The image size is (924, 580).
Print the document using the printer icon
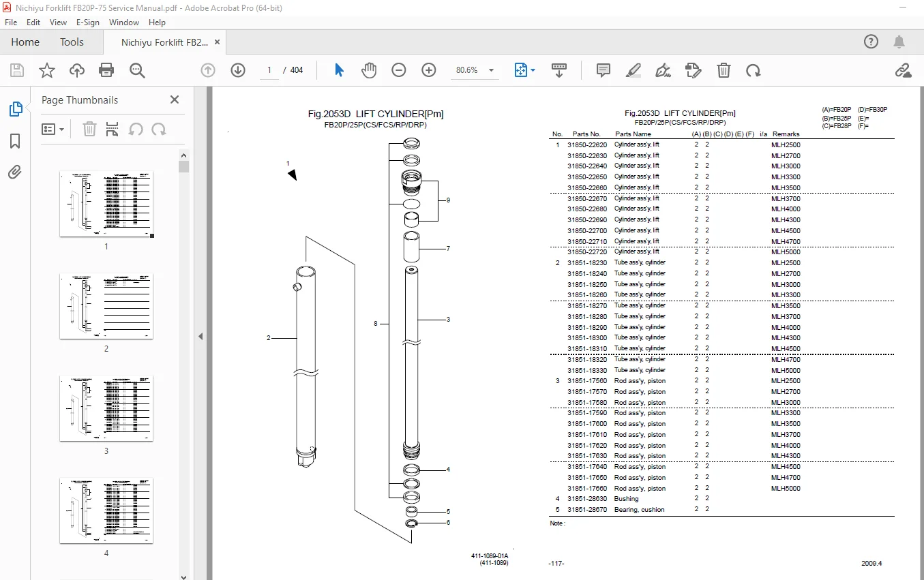(106, 70)
